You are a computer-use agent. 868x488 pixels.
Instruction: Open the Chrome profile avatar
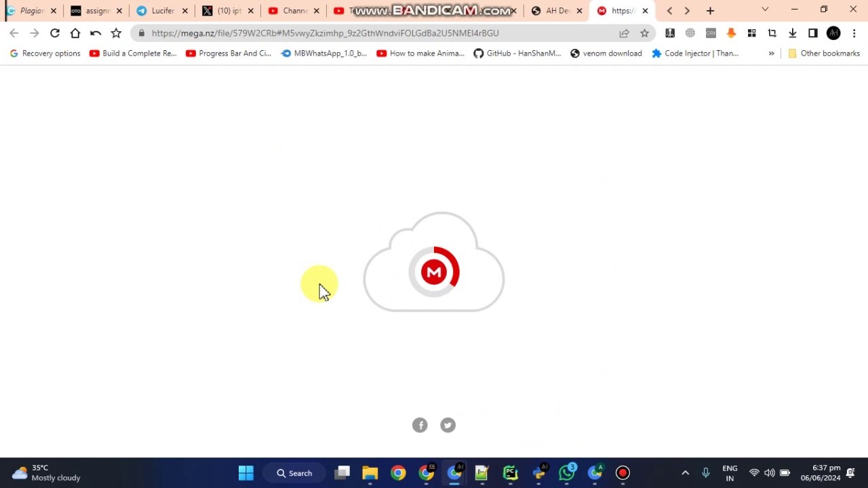point(833,33)
